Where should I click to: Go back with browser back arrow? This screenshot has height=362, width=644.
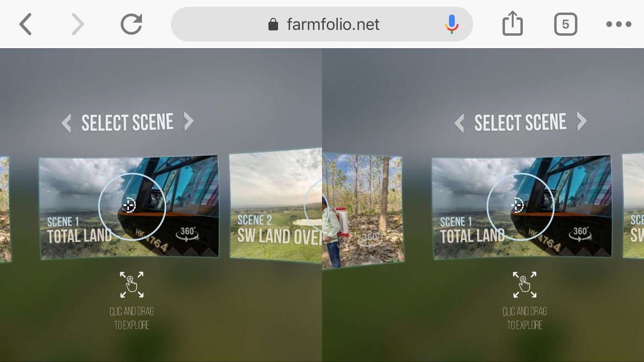(x=26, y=24)
